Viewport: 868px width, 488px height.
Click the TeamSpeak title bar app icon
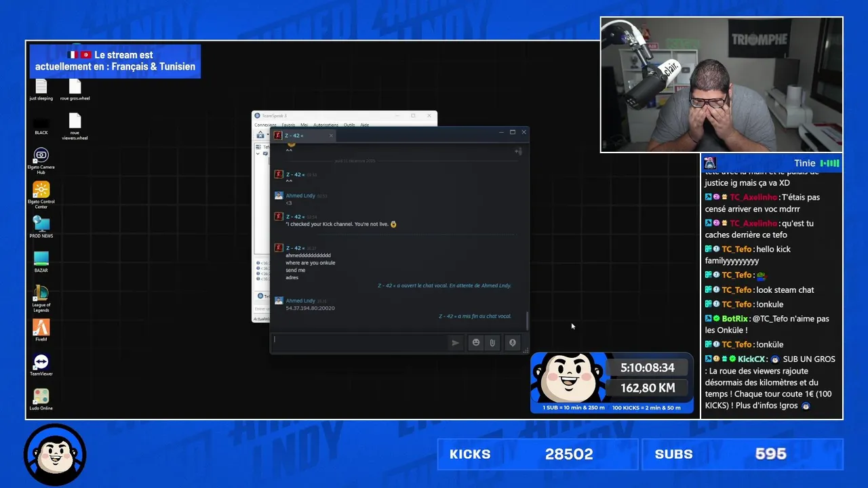click(x=257, y=116)
